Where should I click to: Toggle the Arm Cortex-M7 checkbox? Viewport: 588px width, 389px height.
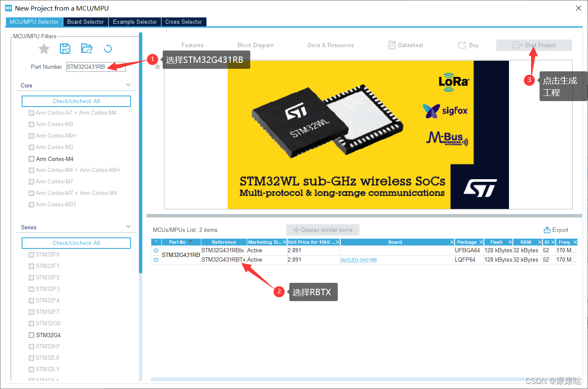point(31,182)
